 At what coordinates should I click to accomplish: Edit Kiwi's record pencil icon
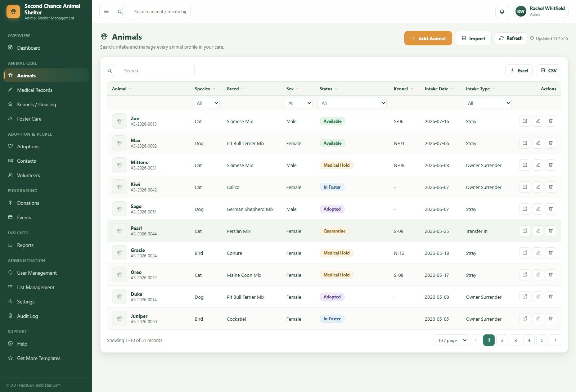click(537, 187)
